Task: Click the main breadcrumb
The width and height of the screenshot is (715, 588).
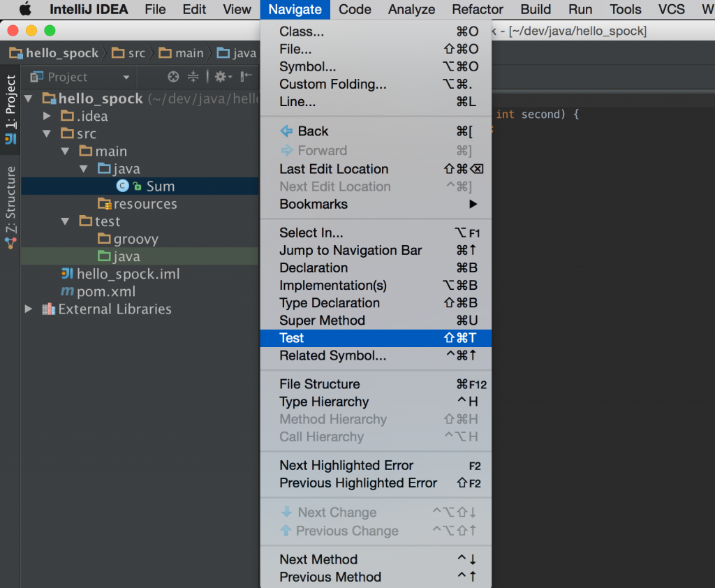Action: [x=181, y=53]
